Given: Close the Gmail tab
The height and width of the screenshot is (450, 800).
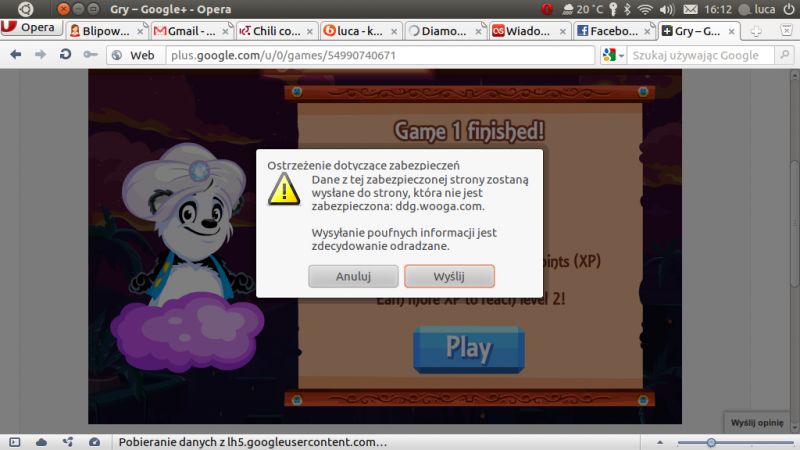Looking at the screenshot, I should 225,32.
